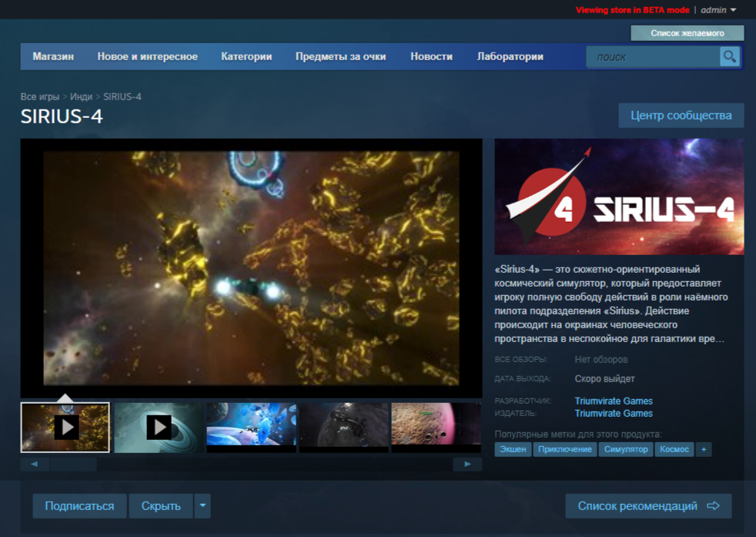The width and height of the screenshot is (756, 537).
Task: Click the Скрыть ignore button
Action: (x=161, y=505)
